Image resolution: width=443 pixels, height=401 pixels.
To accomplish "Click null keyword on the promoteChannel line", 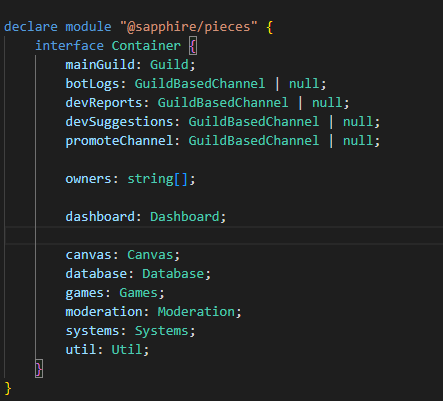I will (358, 141).
